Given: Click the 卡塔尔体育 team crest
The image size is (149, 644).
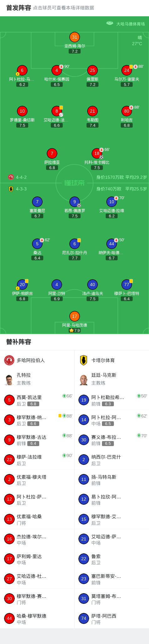Looking at the screenshot, I should point(83,360).
